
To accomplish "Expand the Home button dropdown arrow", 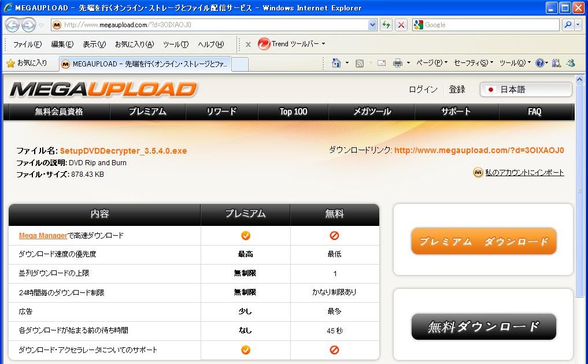I will pyautogui.click(x=347, y=63).
